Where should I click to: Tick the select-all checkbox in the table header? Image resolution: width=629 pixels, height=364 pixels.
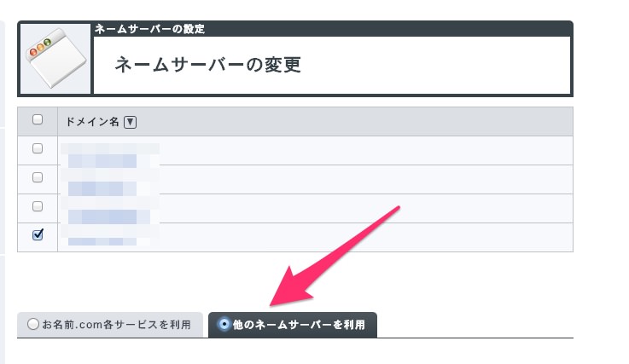click(38, 119)
